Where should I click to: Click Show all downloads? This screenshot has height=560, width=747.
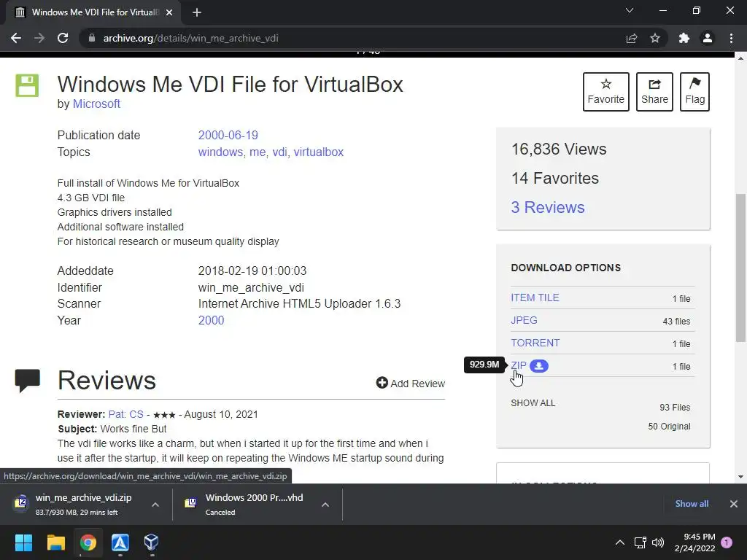pyautogui.click(x=692, y=504)
